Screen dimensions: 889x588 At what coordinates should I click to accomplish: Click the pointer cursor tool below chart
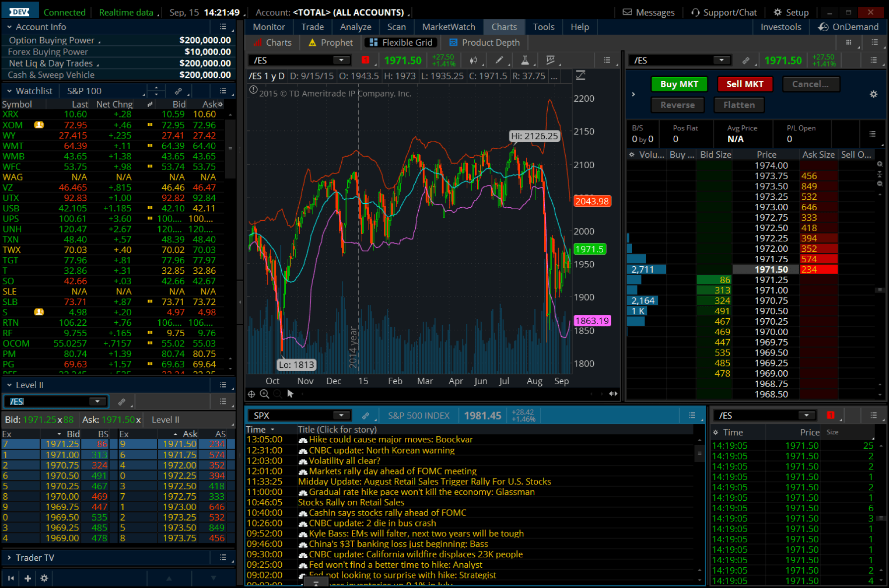click(290, 394)
